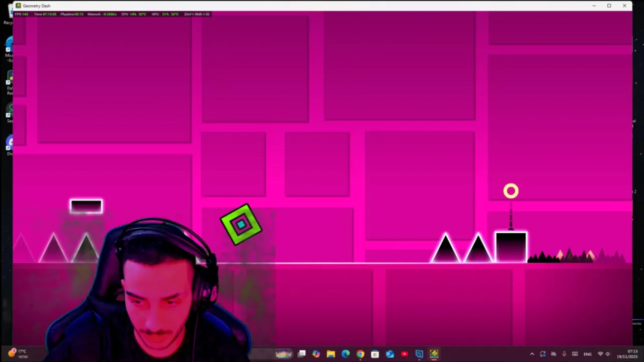
Task: Launch Microsoft Edge from the taskbar
Action: [345, 354]
